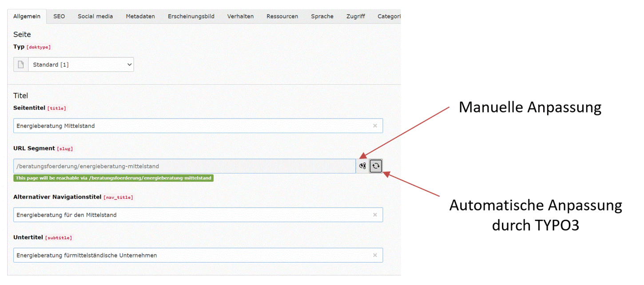The height and width of the screenshot is (285, 644).
Task: Select the Social media tab
Action: coord(95,16)
